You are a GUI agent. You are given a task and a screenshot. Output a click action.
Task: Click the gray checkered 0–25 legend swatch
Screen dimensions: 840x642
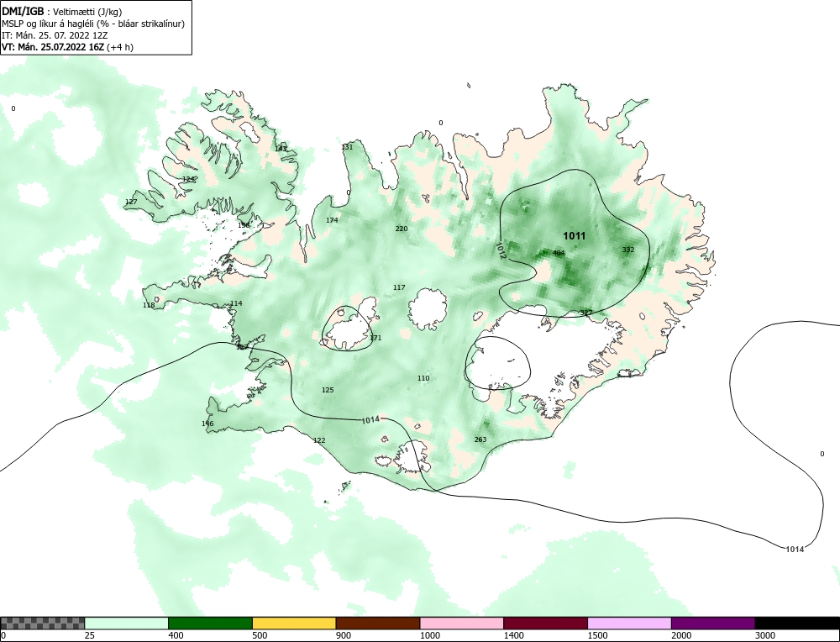(42, 623)
